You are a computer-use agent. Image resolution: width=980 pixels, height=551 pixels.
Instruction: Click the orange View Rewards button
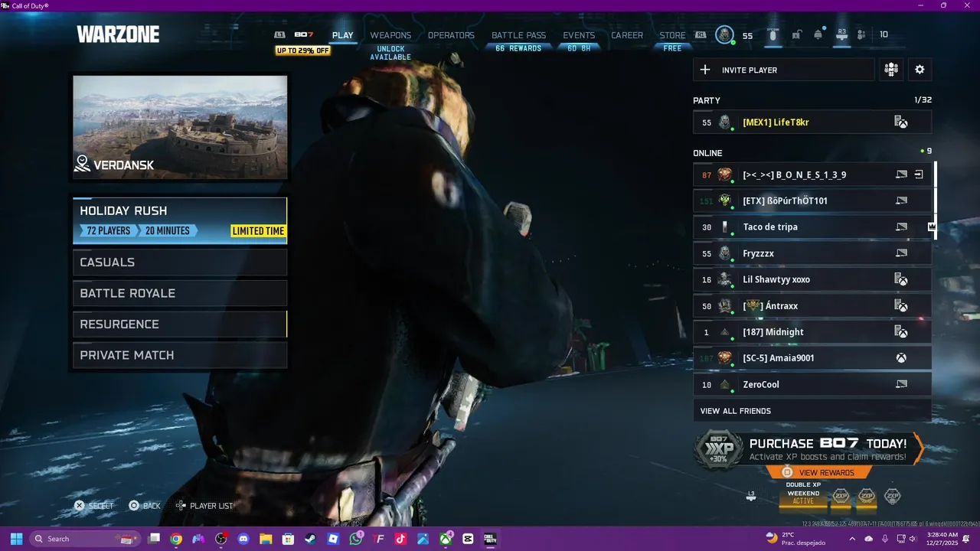tap(818, 472)
